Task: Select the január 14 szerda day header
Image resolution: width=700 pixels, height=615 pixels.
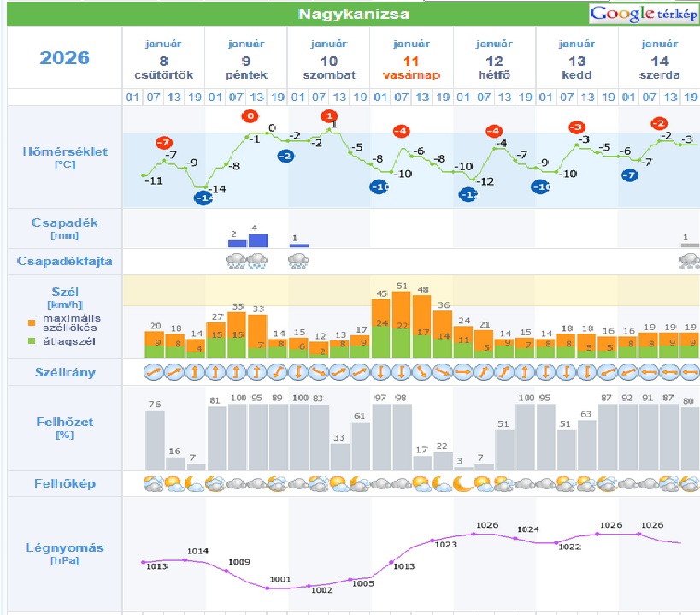Action: (x=659, y=58)
